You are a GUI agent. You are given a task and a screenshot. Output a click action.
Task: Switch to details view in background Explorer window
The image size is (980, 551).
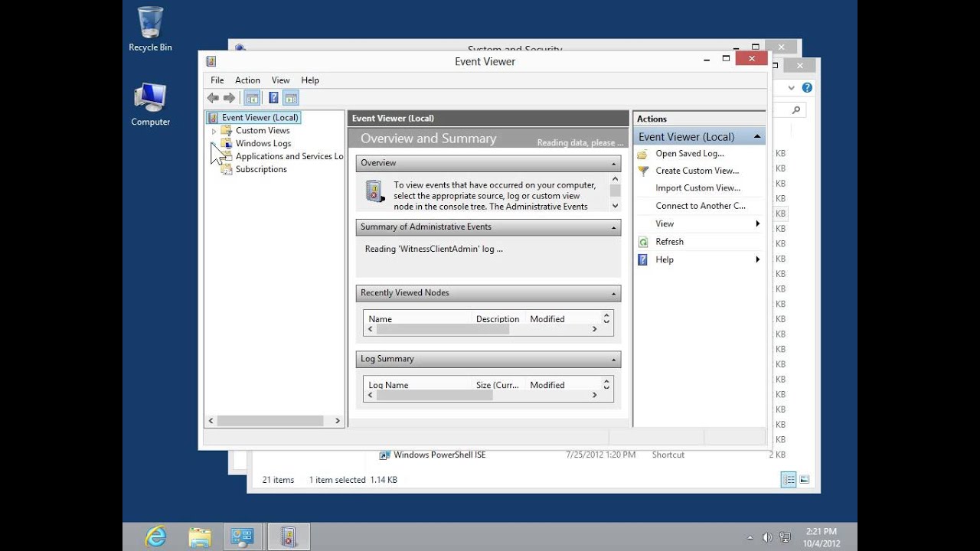click(788, 480)
